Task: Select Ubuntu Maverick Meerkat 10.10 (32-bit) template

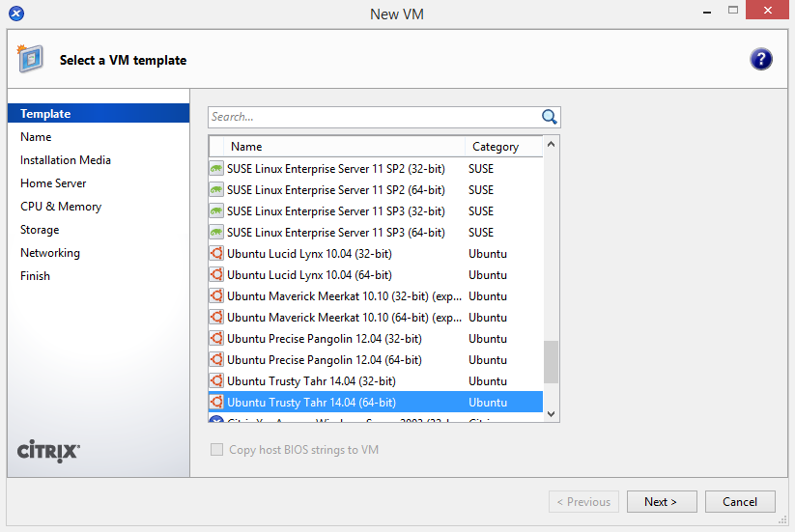Action: [x=376, y=295]
